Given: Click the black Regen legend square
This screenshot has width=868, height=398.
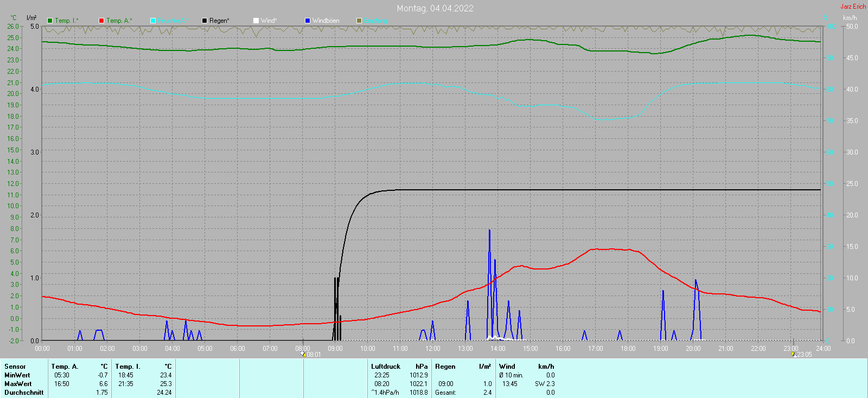Looking at the screenshot, I should (205, 21).
